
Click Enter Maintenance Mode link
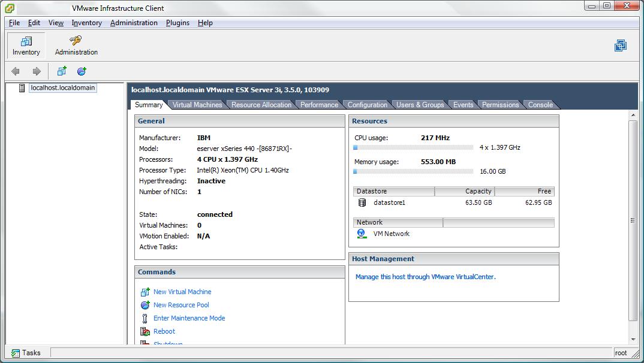(x=189, y=318)
